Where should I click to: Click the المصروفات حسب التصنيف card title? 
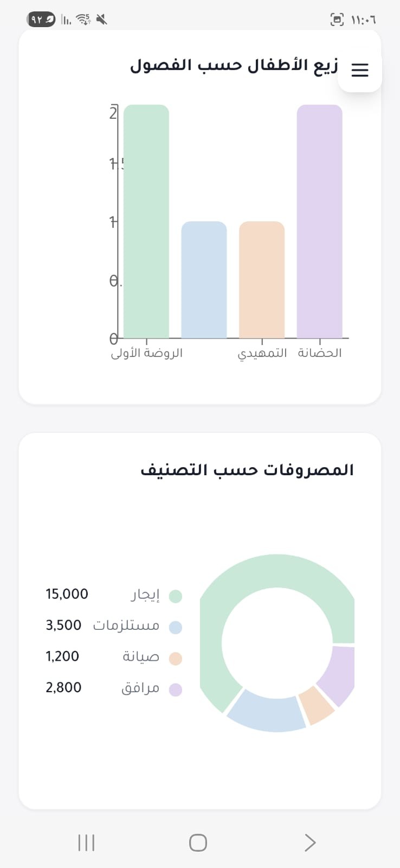click(247, 470)
